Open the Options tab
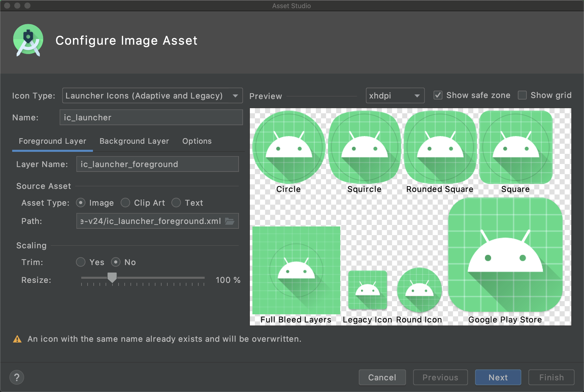584x392 pixels. click(x=197, y=141)
